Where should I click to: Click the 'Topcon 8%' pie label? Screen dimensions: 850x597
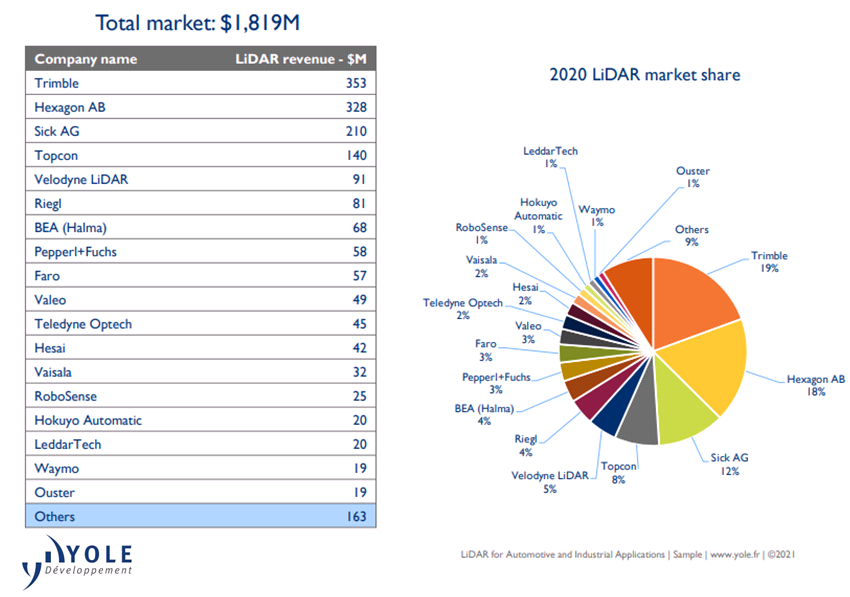pos(619,473)
